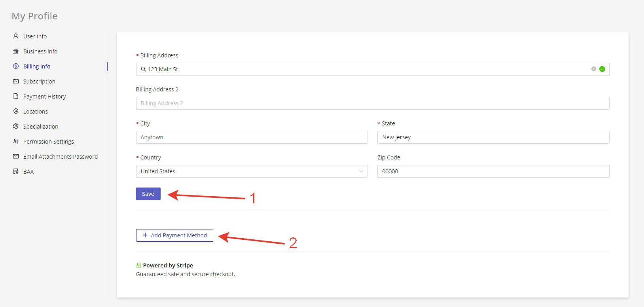Image resolution: width=644 pixels, height=307 pixels.
Task: Click into the City input field
Action: (252, 137)
